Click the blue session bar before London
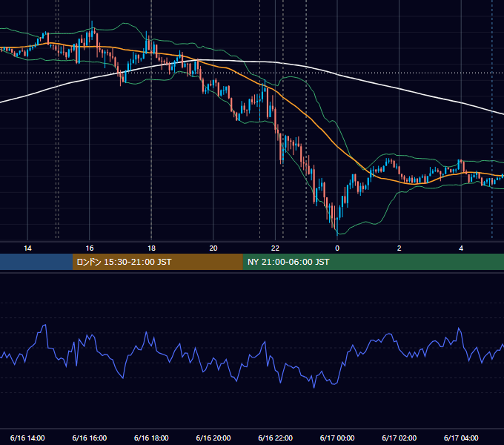Viewport: 504px width, 445px height. (x=36, y=262)
